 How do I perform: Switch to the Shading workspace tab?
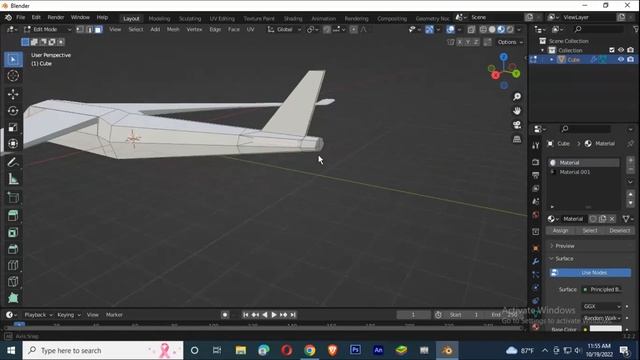point(293,18)
